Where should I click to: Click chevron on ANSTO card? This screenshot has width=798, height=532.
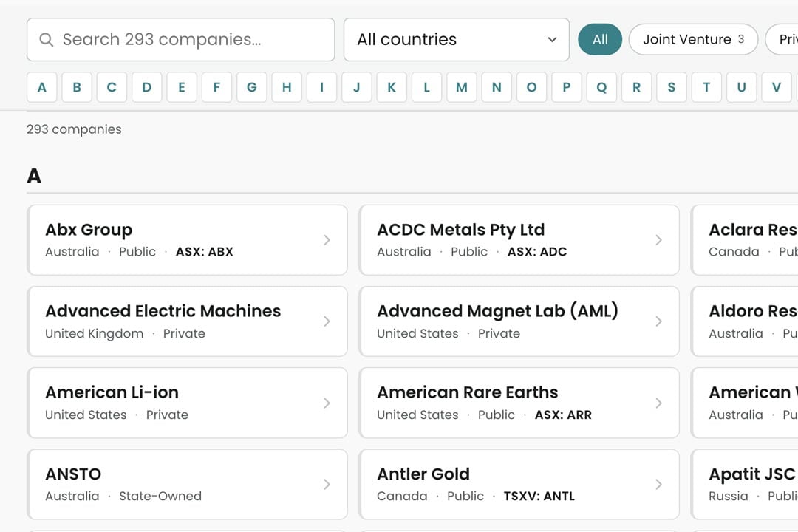[x=327, y=485]
